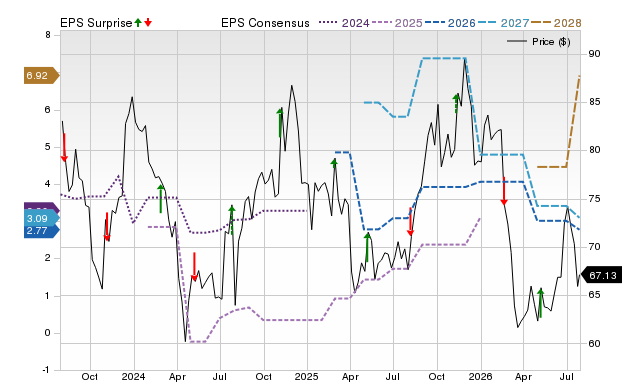Click the 75 label on the price axis
The height and width of the screenshot is (382, 640).
pyautogui.click(x=594, y=199)
